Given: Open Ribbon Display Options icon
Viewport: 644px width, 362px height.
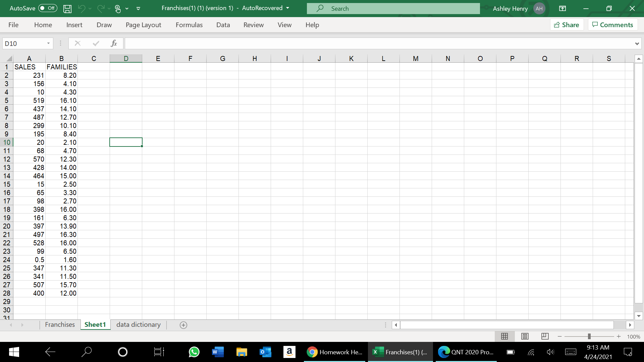Looking at the screenshot, I should tap(562, 8).
